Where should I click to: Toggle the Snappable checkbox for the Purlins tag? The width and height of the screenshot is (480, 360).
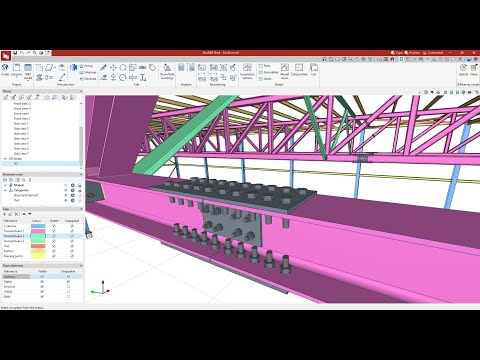[x=72, y=251]
